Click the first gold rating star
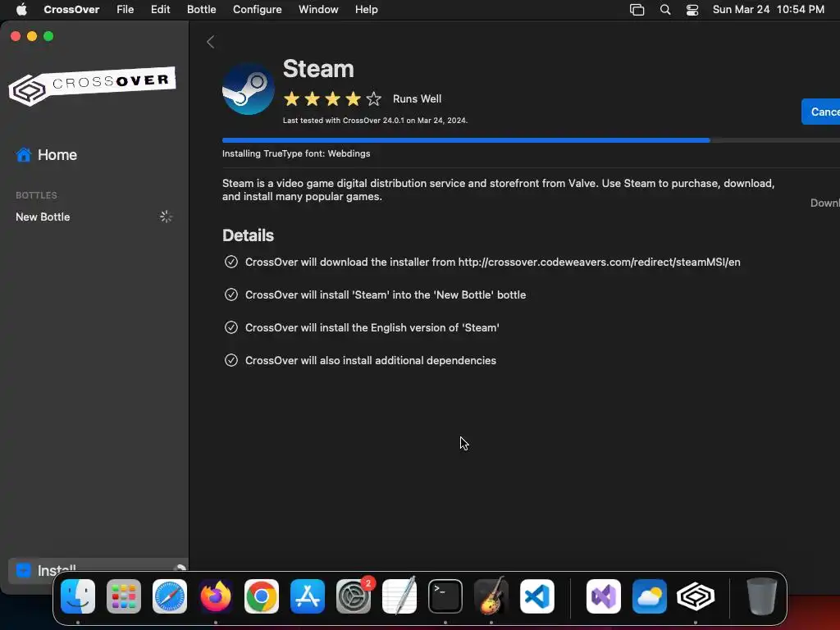The height and width of the screenshot is (630, 840). point(292,98)
